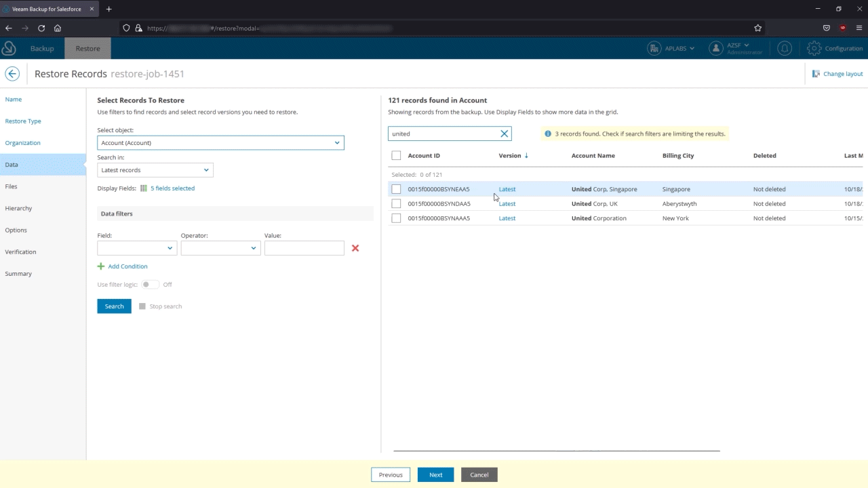Click Change layout link text
This screenshot has height=488, width=868.
click(x=843, y=74)
